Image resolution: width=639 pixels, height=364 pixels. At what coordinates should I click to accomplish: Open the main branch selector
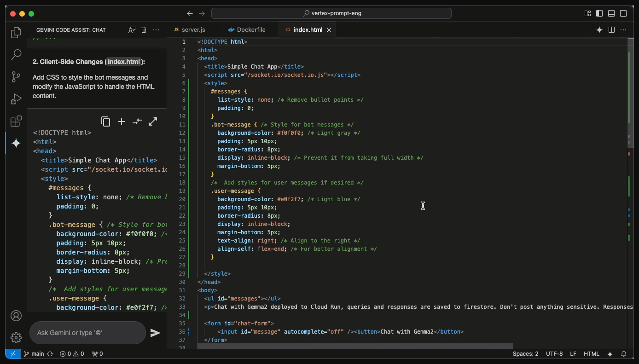[x=34, y=354]
